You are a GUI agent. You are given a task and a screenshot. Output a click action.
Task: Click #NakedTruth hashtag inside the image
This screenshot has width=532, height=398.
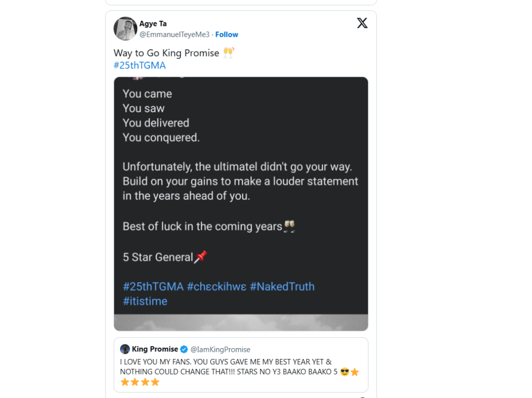coord(282,286)
